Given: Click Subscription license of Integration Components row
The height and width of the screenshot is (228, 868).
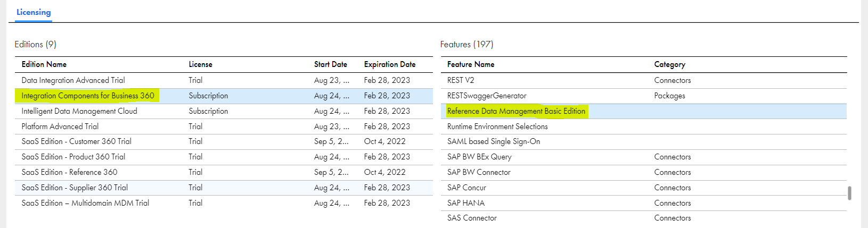Looking at the screenshot, I should 208,96.
